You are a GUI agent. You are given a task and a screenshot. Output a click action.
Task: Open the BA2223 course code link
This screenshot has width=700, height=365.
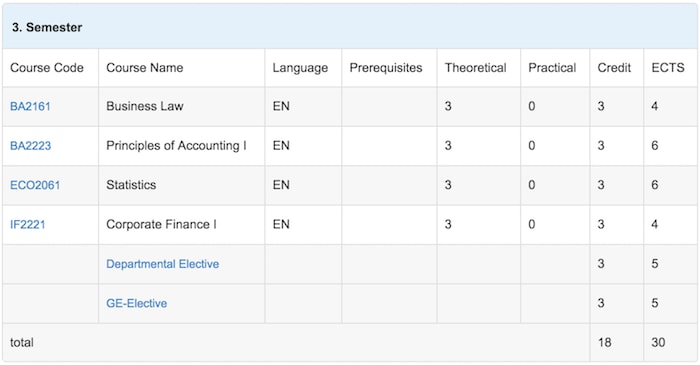click(30, 145)
